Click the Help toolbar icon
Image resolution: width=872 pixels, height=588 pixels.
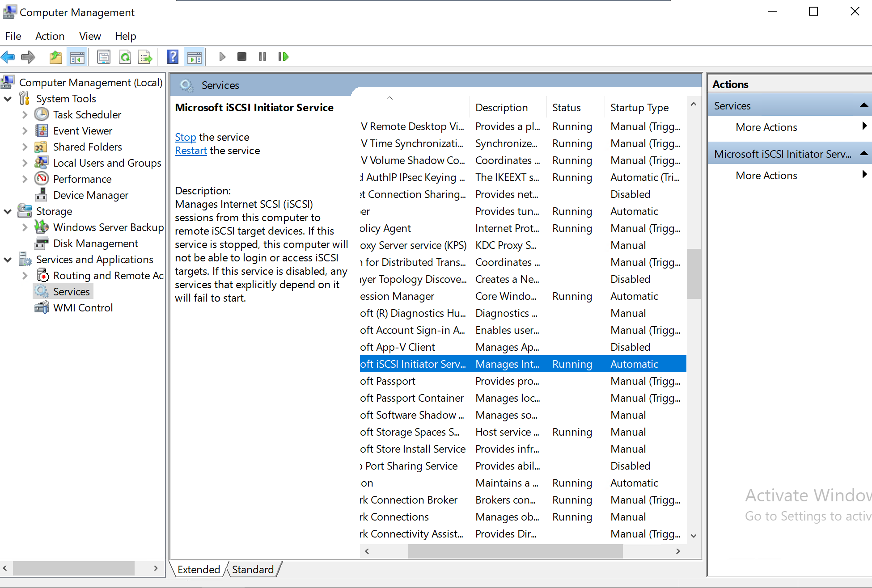click(x=173, y=57)
